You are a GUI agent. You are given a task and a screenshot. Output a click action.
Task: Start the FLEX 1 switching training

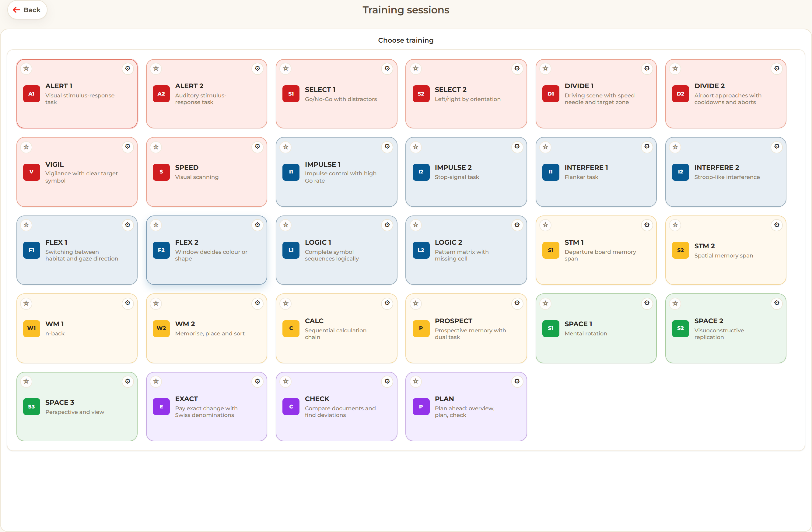pyautogui.click(x=77, y=250)
